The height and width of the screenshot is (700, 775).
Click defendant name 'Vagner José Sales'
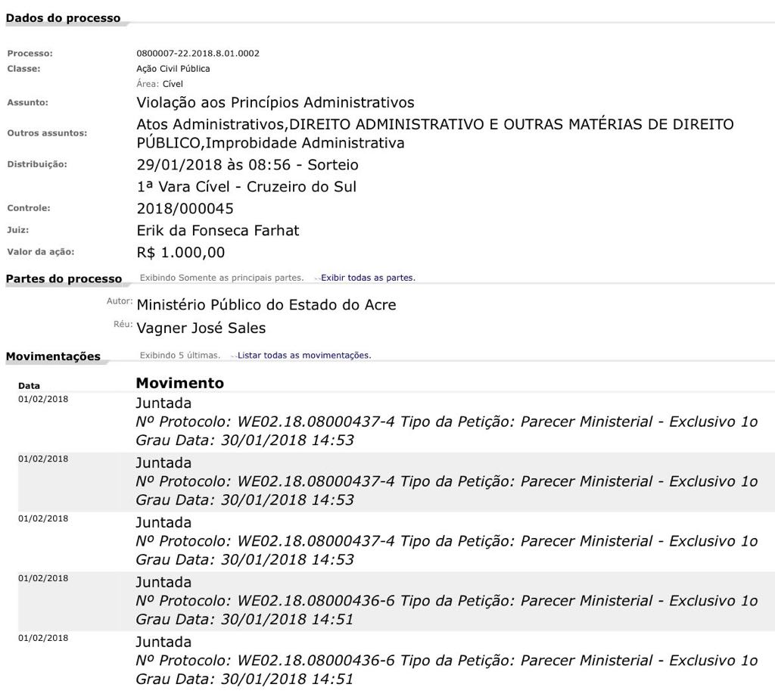point(201,328)
